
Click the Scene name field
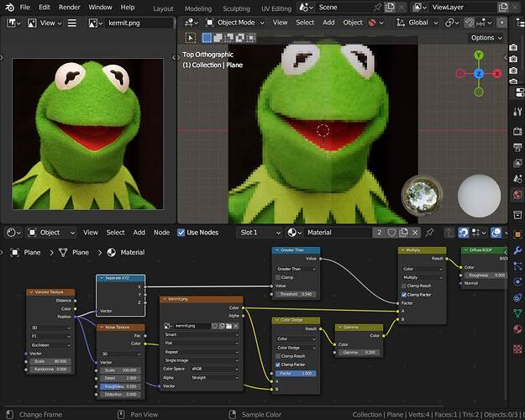tap(344, 7)
